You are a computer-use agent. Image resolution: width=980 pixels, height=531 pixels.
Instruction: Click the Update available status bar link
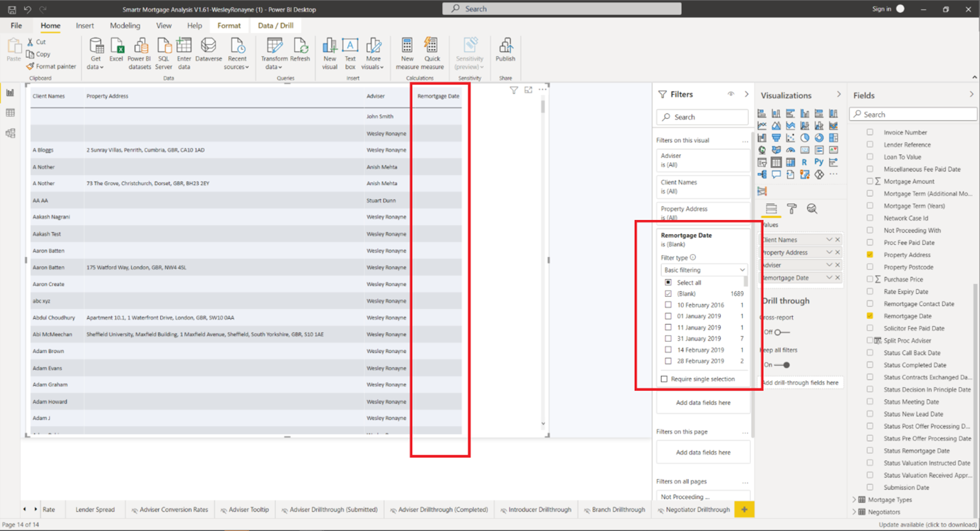click(927, 525)
